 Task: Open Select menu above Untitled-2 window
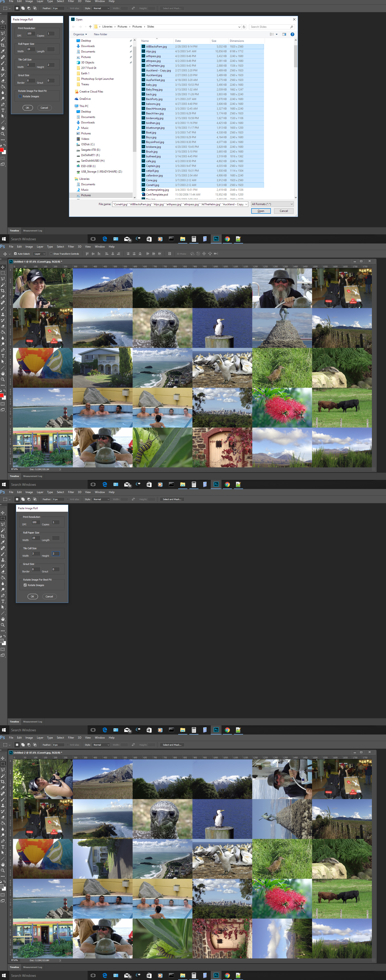click(60, 737)
